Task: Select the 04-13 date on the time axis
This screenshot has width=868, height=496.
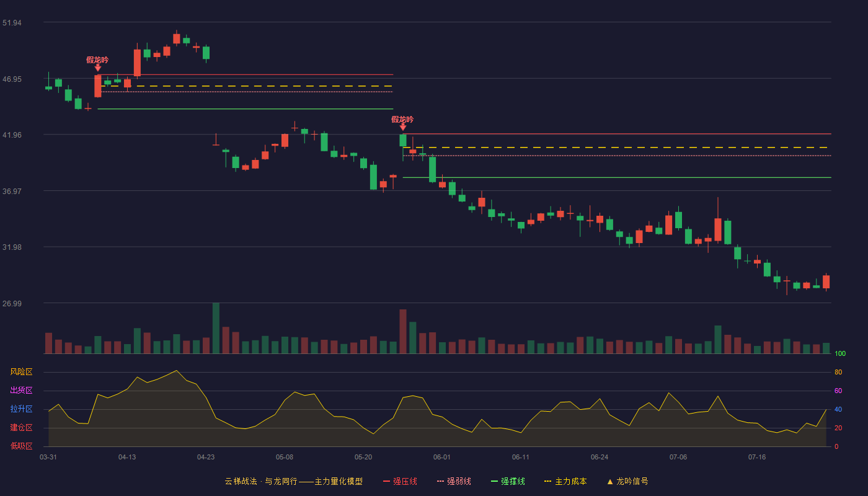Action: pos(127,457)
